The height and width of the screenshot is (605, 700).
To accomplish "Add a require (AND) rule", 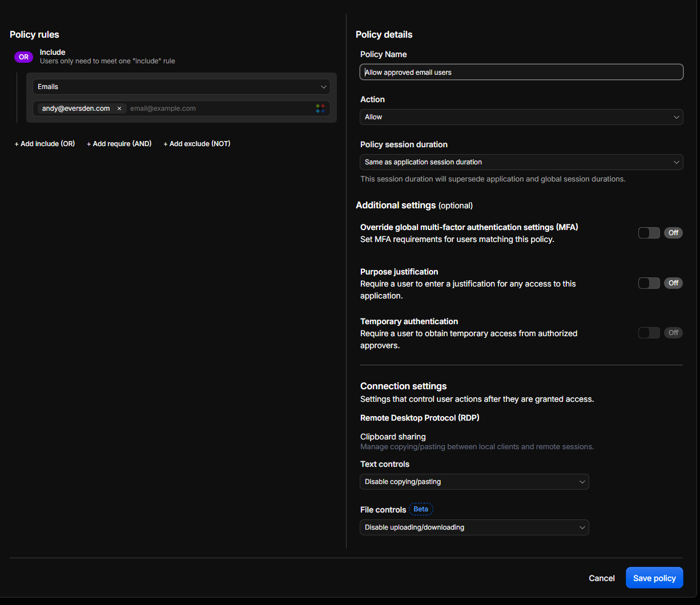I will tap(119, 144).
